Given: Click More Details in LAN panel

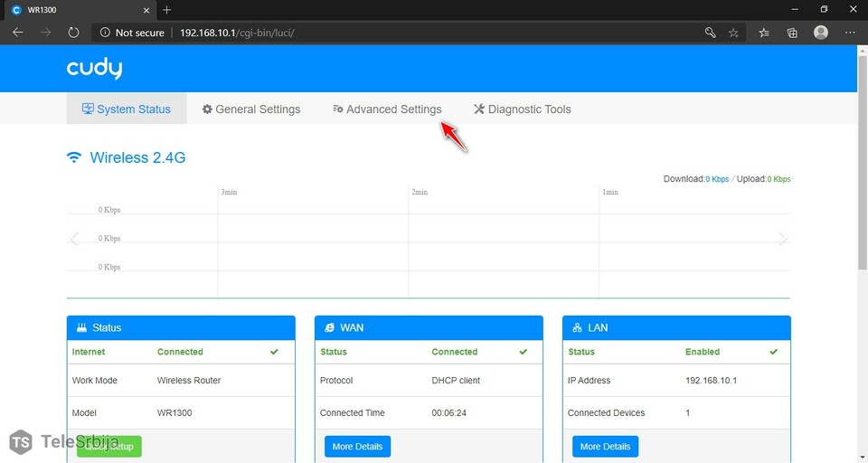Looking at the screenshot, I should point(605,447).
